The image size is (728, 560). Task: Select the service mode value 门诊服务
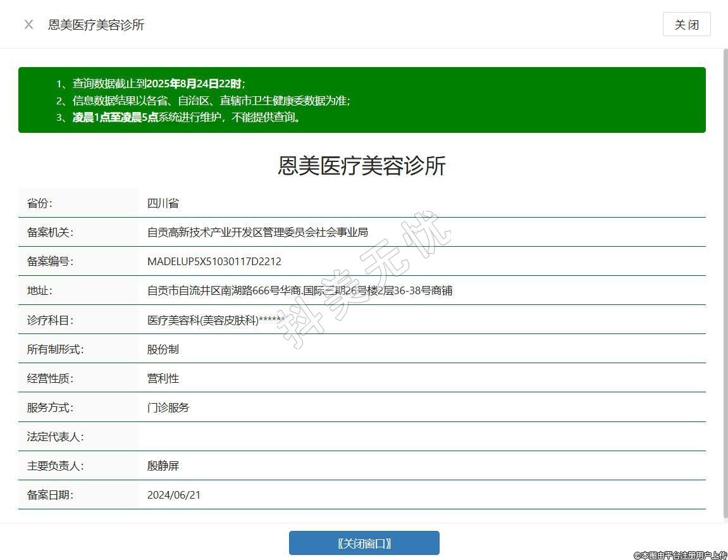tap(168, 408)
